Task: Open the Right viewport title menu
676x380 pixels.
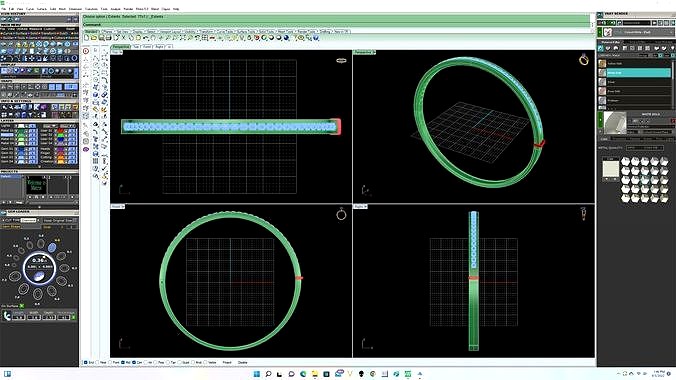Action: [360, 207]
